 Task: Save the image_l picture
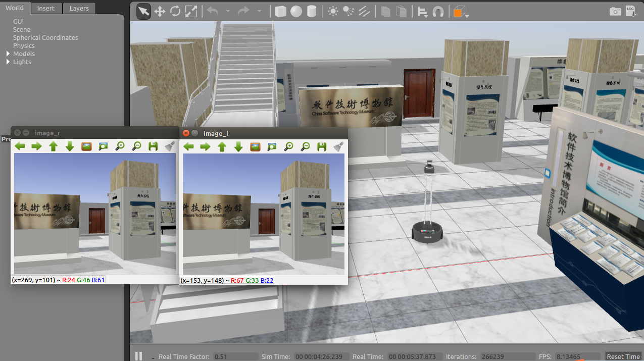coord(322,146)
